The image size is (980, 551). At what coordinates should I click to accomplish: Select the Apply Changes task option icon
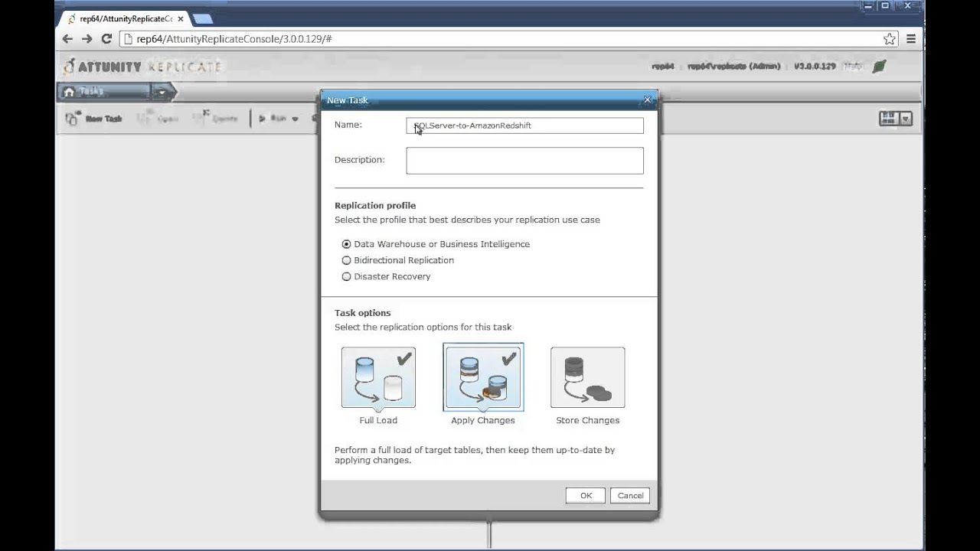[483, 377]
